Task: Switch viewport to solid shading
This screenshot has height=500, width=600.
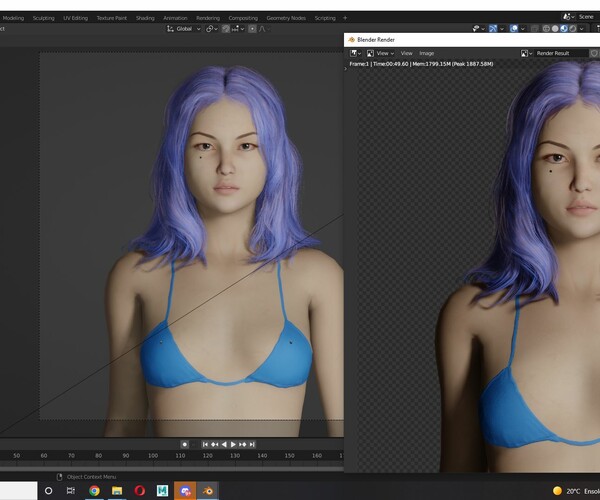Action: (555, 29)
